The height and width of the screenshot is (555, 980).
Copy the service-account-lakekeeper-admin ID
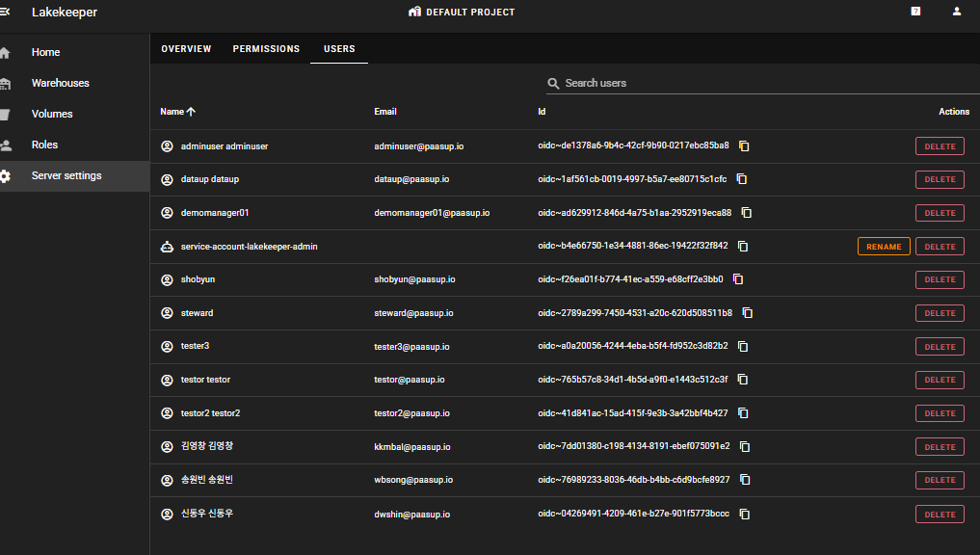pyautogui.click(x=743, y=247)
